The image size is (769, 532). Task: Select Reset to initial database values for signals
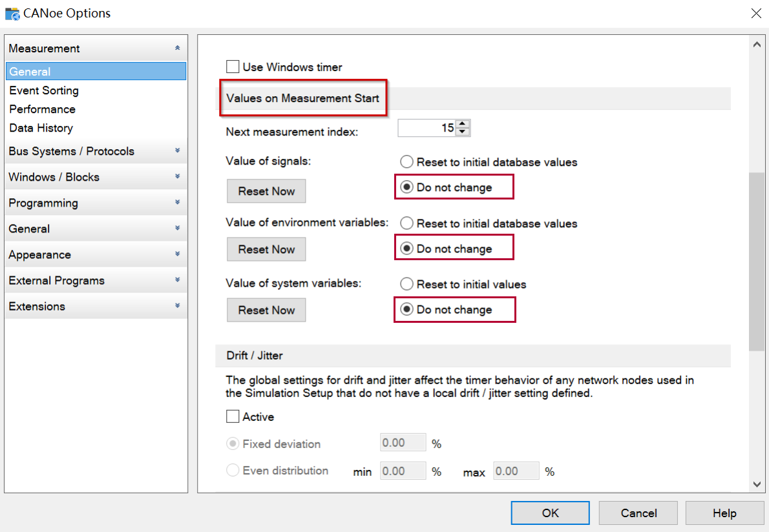[406, 162]
